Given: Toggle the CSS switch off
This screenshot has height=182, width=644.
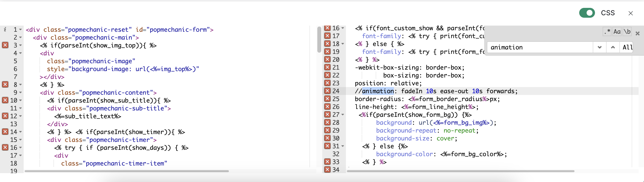Looking at the screenshot, I should (587, 13).
